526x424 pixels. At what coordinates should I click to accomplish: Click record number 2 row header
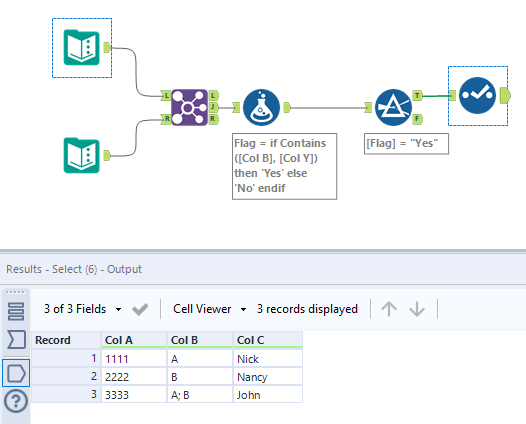66,376
